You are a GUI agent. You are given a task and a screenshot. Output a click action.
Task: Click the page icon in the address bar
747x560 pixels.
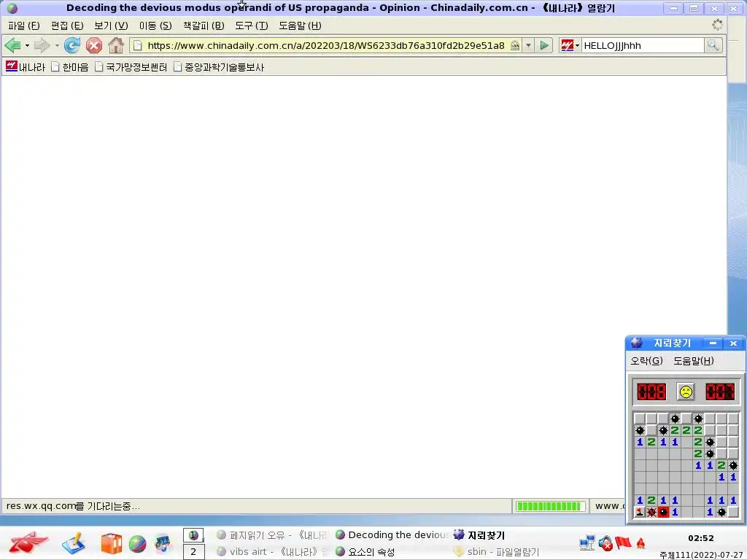138,46
